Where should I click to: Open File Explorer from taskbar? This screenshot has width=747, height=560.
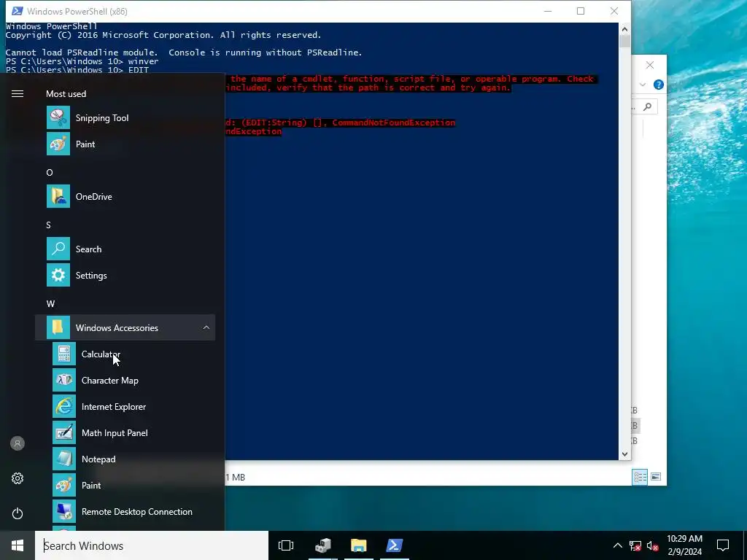[x=359, y=545]
